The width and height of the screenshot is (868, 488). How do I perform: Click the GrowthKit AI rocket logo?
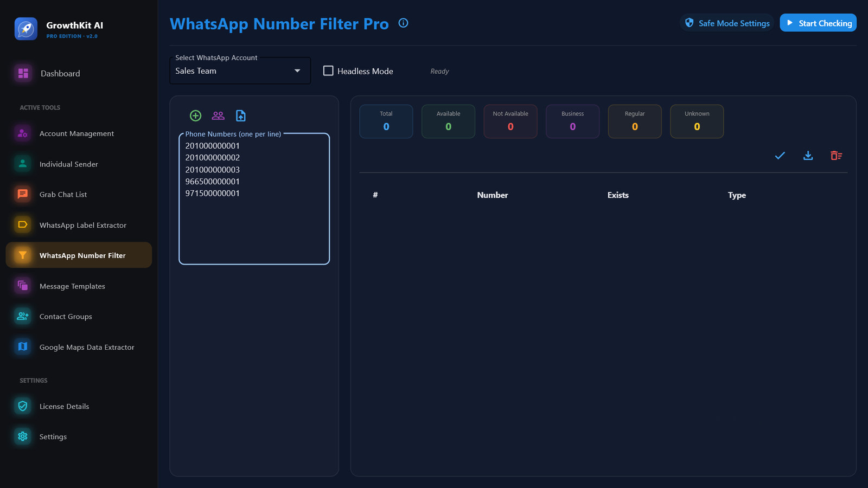click(x=26, y=29)
